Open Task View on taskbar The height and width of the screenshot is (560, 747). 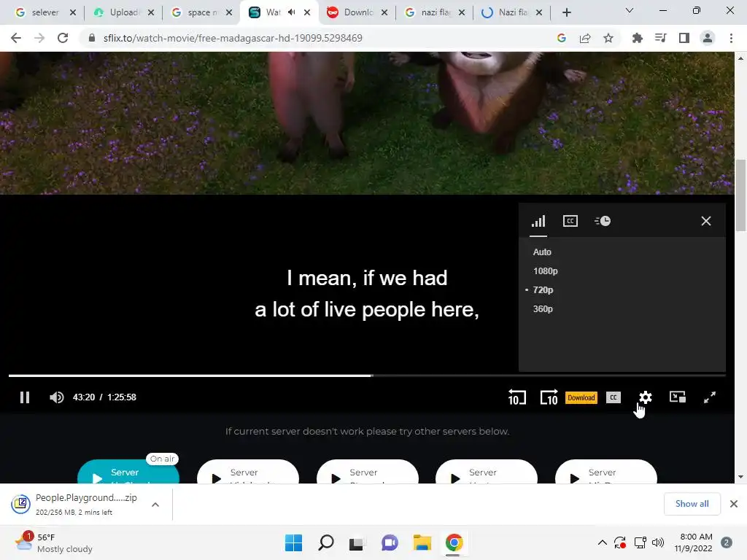(x=356, y=542)
